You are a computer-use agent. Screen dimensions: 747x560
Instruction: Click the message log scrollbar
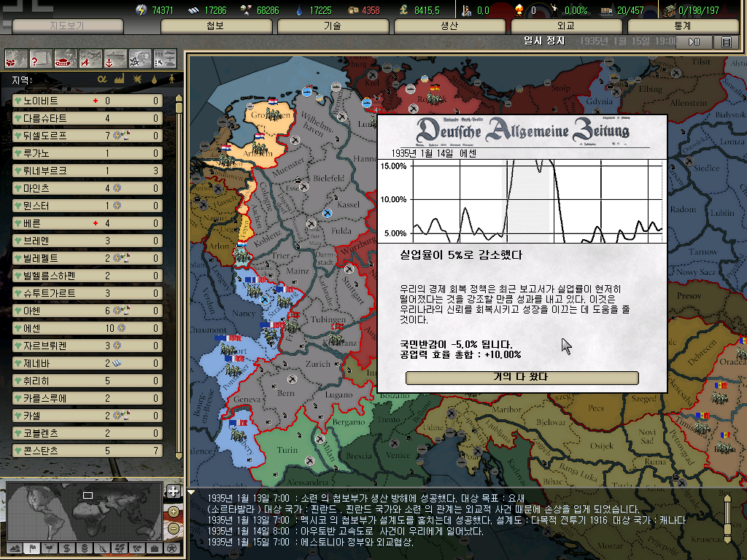727,518
